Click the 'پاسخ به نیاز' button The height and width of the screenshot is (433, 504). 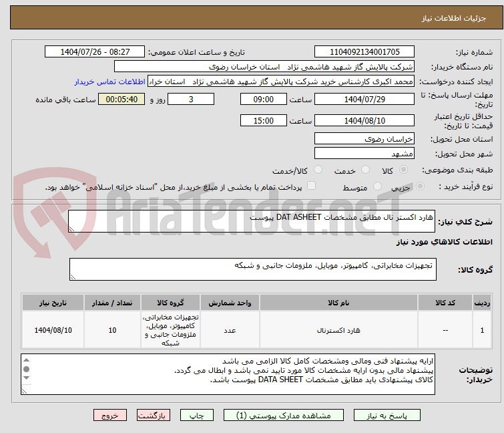(x=387, y=416)
